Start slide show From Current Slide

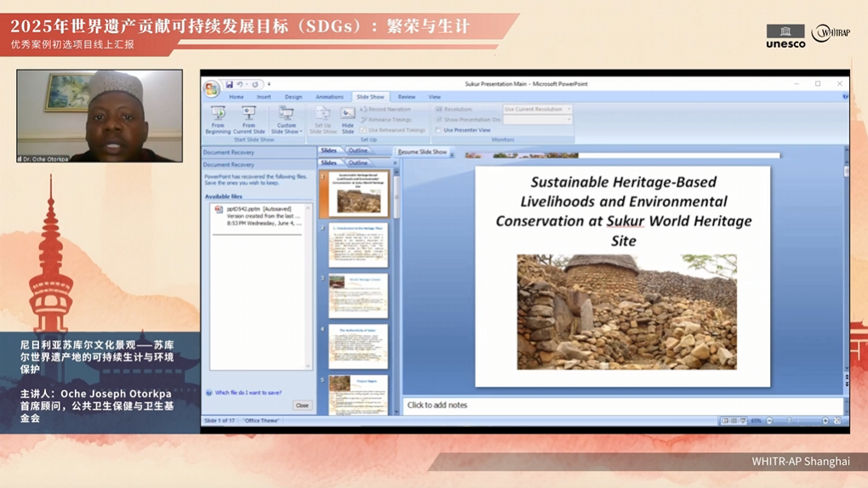click(x=248, y=121)
